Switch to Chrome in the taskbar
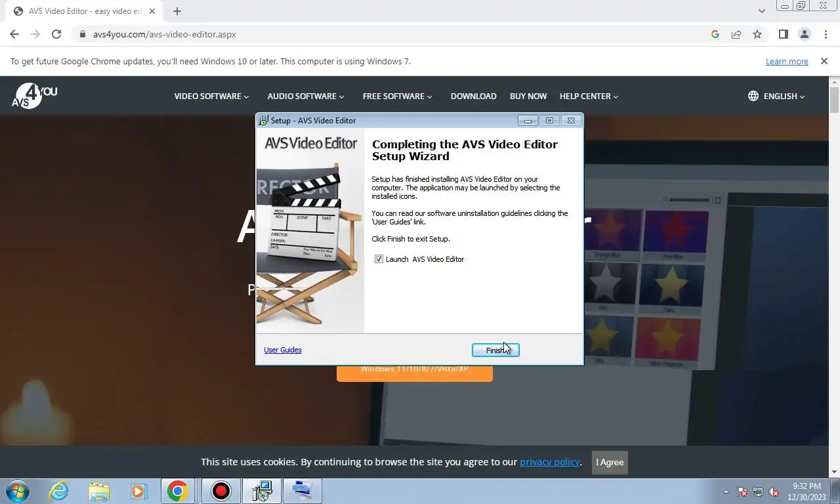The height and width of the screenshot is (504, 840). 178,491
